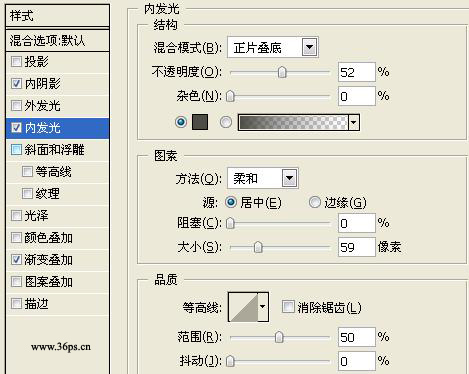The width and height of the screenshot is (469, 374).
Task: Enable the 光泽 checkbox
Action: click(16, 216)
